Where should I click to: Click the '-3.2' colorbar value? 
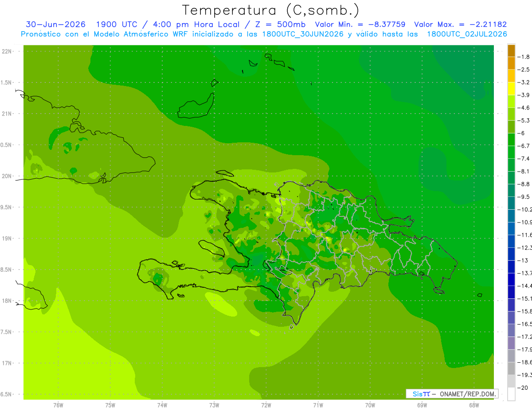pos(524,82)
